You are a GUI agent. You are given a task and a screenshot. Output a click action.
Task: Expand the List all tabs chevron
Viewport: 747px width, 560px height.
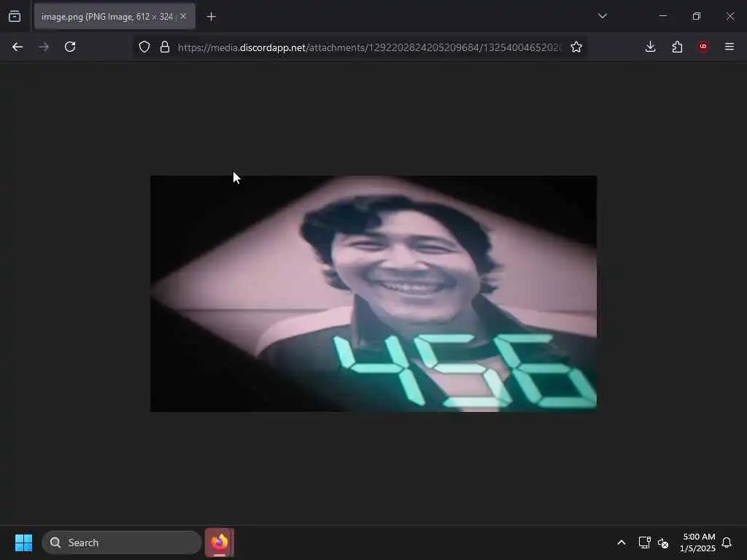tap(602, 16)
